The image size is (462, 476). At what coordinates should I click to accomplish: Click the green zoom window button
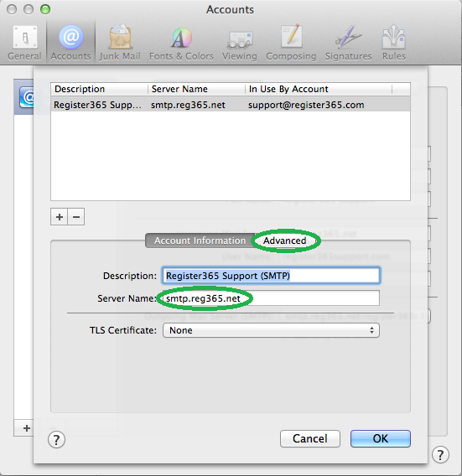pyautogui.click(x=45, y=9)
